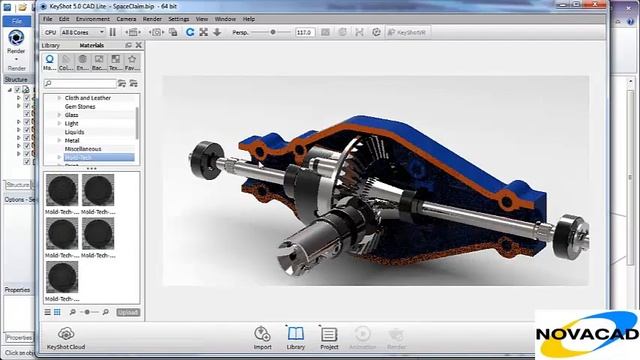Toggle root checkbox in SpaceClaim Structure tree
The height and width of the screenshot is (360, 640).
(x=18, y=89)
